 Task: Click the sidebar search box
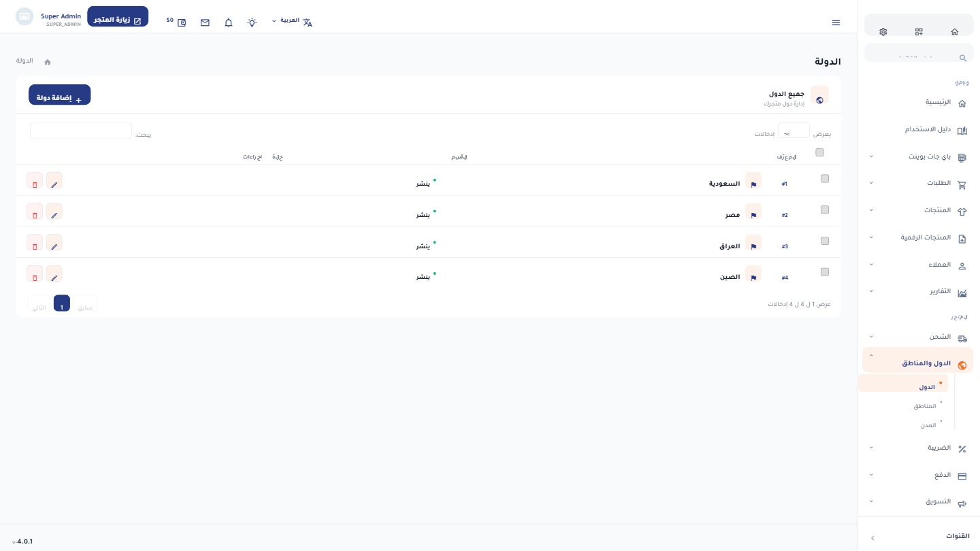[x=919, y=53]
